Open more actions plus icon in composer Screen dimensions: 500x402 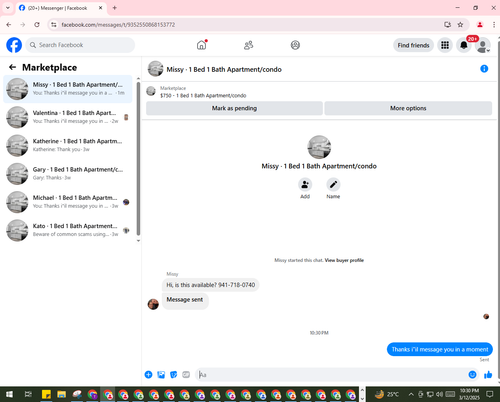(148, 375)
